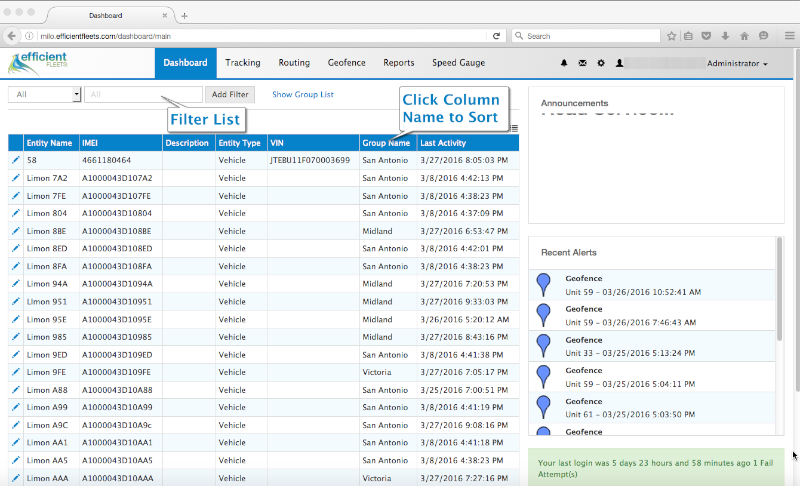Viewport: 800px width, 486px height.
Task: Edit Limon A9C with pencil icon
Action: (x=16, y=424)
